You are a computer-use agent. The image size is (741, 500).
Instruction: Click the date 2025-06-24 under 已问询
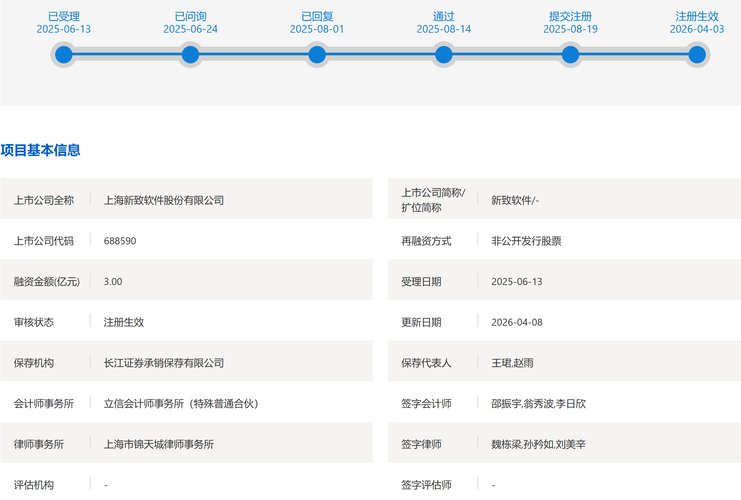pos(190,29)
